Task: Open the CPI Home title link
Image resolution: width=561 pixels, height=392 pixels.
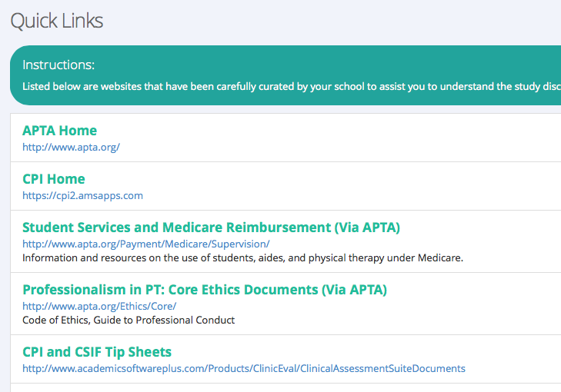Action: [54, 179]
